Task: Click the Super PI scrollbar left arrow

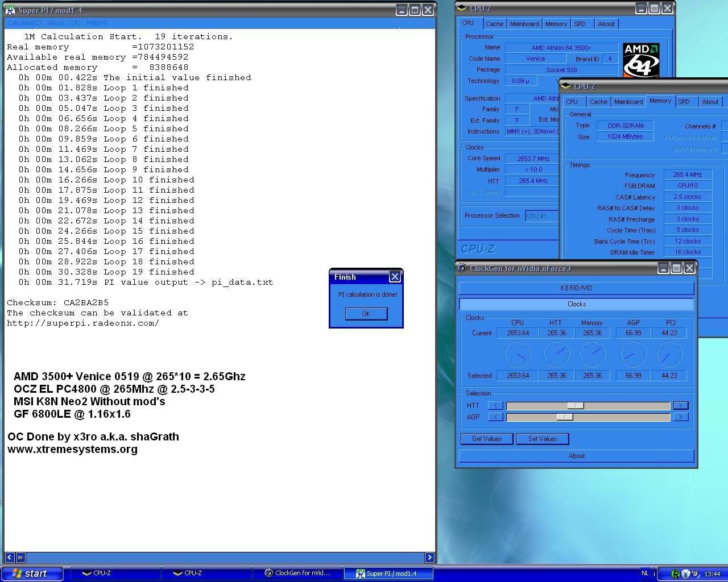Action: (10, 558)
